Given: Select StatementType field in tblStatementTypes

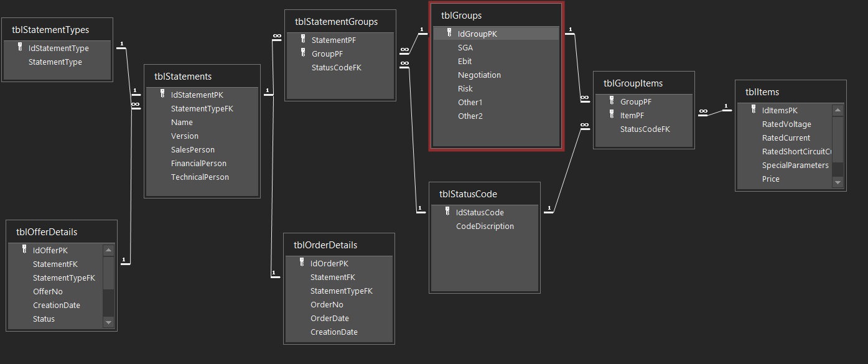Looking at the screenshot, I should [55, 62].
